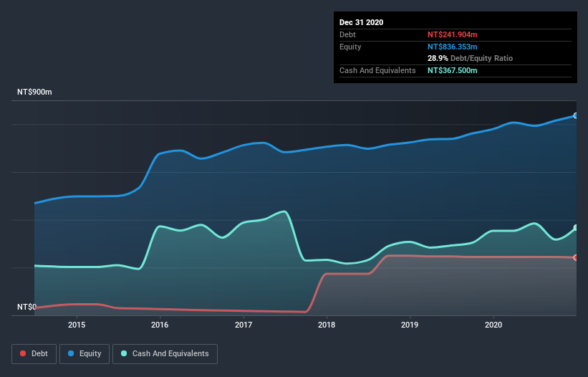Select the 2017 x-axis label

244,325
